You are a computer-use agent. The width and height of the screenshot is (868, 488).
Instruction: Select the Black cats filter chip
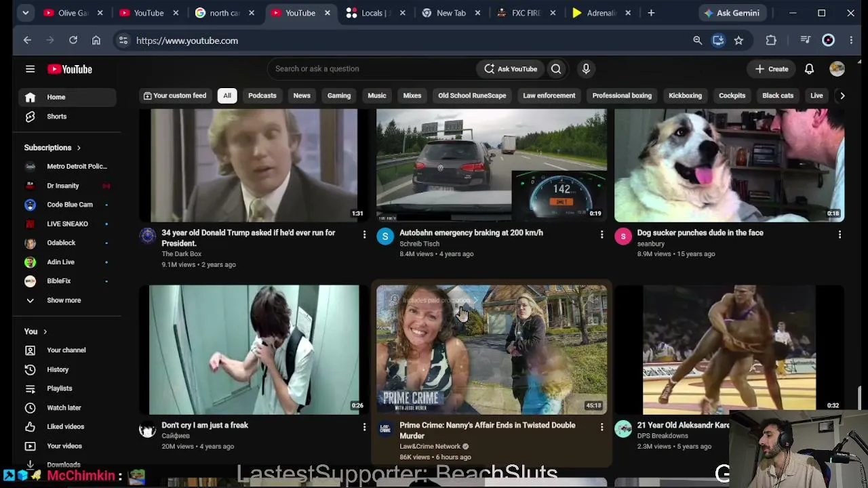point(778,96)
